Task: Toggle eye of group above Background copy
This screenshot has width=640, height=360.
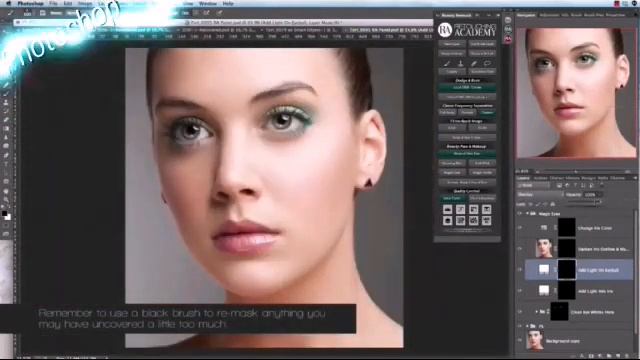Action: click(520, 326)
